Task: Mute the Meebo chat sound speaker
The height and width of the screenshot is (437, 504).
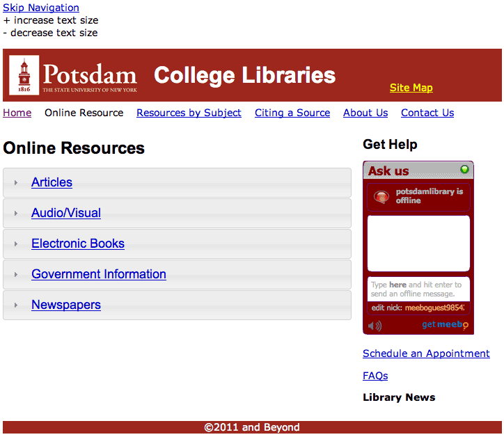Action: click(x=375, y=326)
